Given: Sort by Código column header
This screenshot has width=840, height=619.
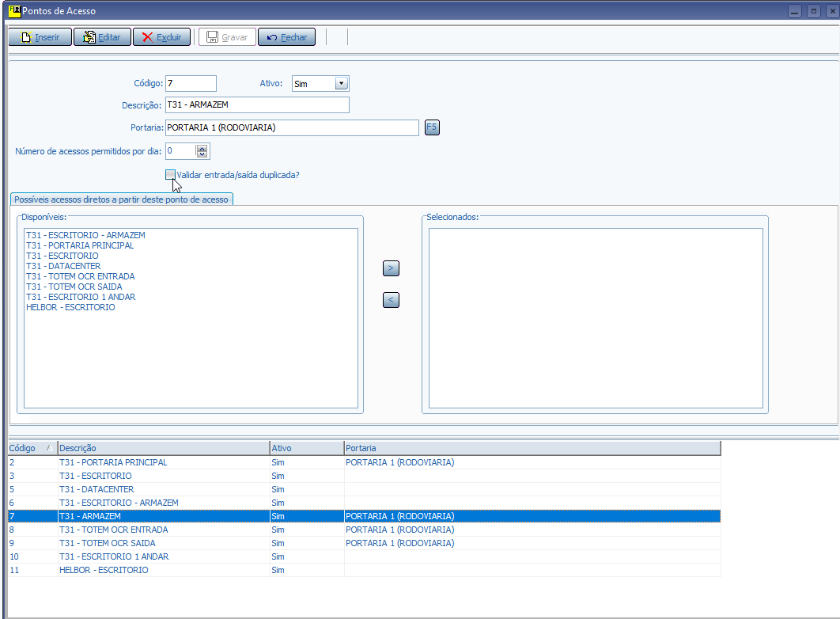Looking at the screenshot, I should pyautogui.click(x=32, y=448).
